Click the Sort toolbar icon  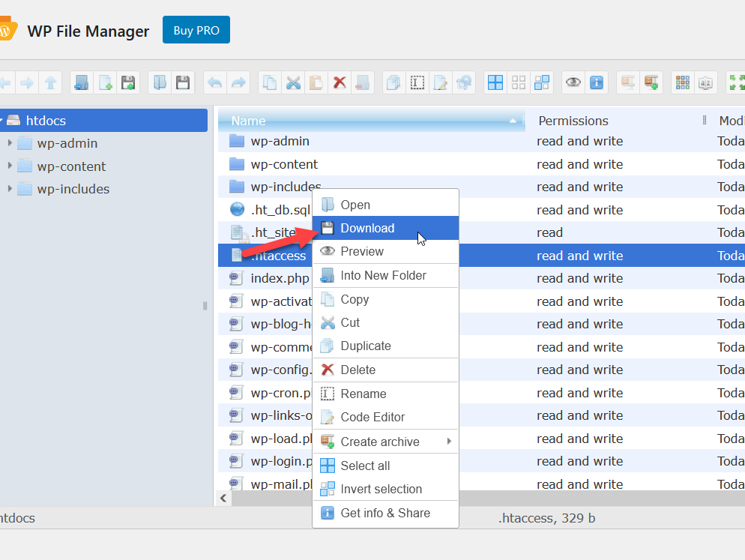pos(705,83)
